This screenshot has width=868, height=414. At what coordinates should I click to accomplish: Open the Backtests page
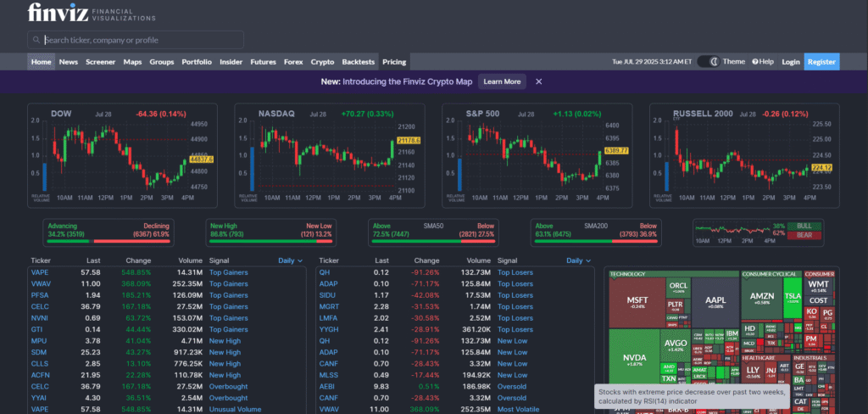(x=359, y=62)
